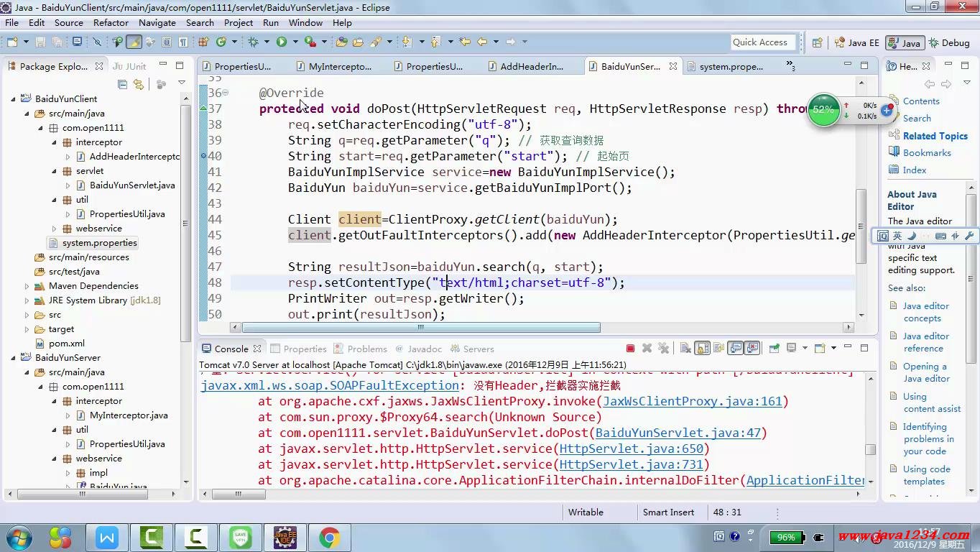Toggle Show Console on Standard Error
The height and width of the screenshot is (552, 980).
752,348
